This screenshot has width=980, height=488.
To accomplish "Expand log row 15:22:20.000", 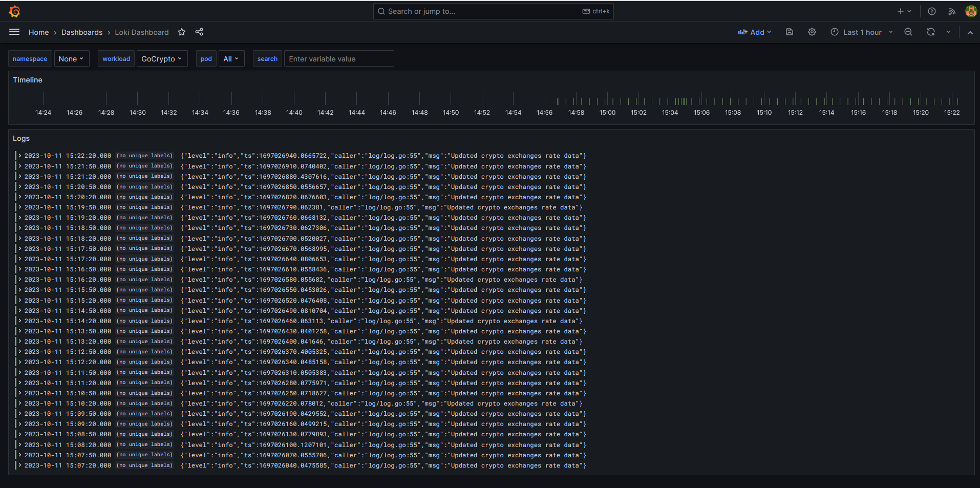I will 20,156.
